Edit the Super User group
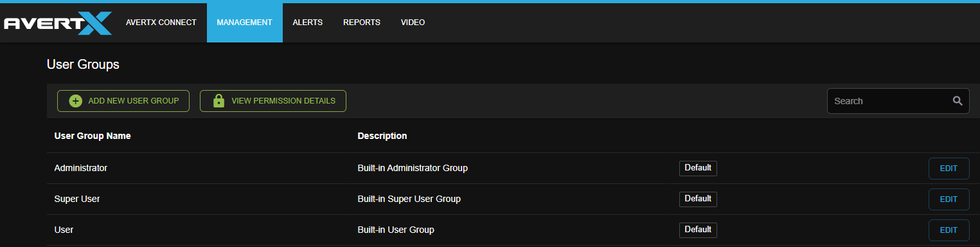 pos(949,199)
